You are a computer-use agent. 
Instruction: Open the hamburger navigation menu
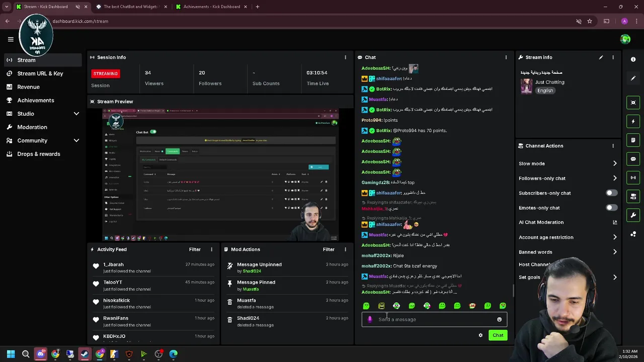(11, 39)
